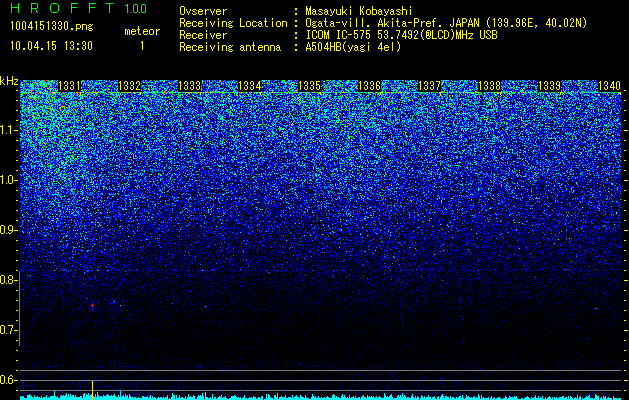
Task: Click the 1.1 kHz axis label
Action: point(8,130)
